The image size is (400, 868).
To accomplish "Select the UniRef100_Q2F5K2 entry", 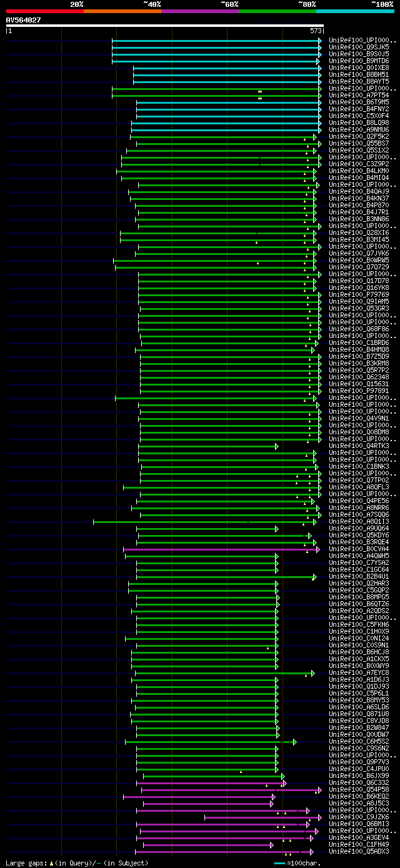I will [359, 136].
